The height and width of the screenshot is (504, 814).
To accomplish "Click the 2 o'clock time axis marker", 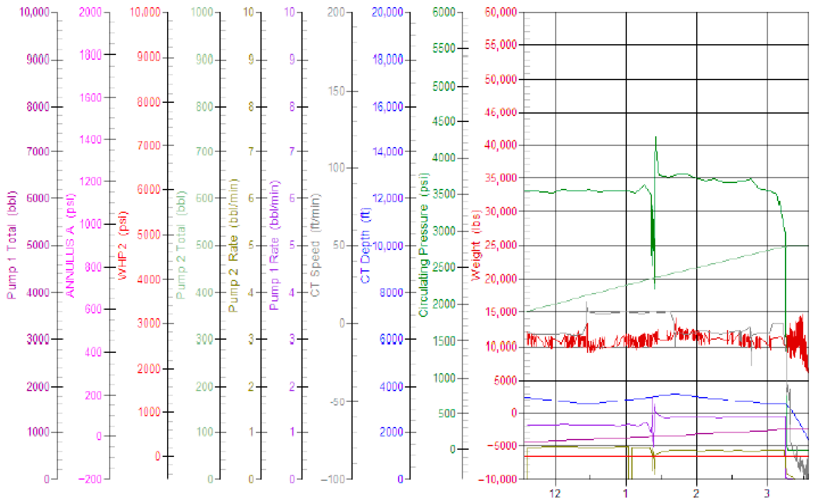I will coord(696,493).
